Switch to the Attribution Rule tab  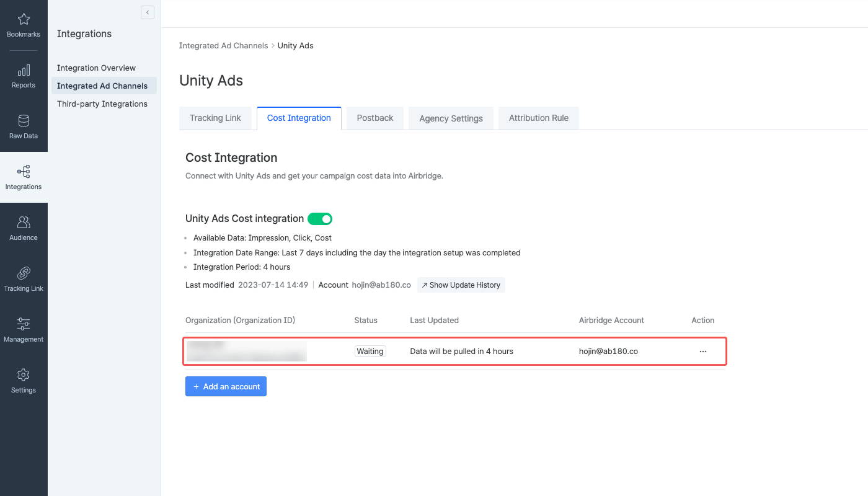click(538, 118)
